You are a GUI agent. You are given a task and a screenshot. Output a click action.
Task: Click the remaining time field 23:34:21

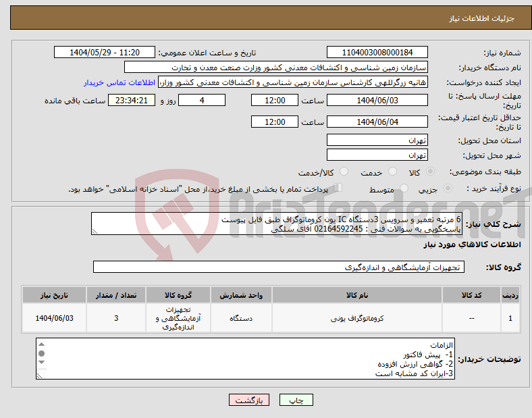(x=132, y=100)
